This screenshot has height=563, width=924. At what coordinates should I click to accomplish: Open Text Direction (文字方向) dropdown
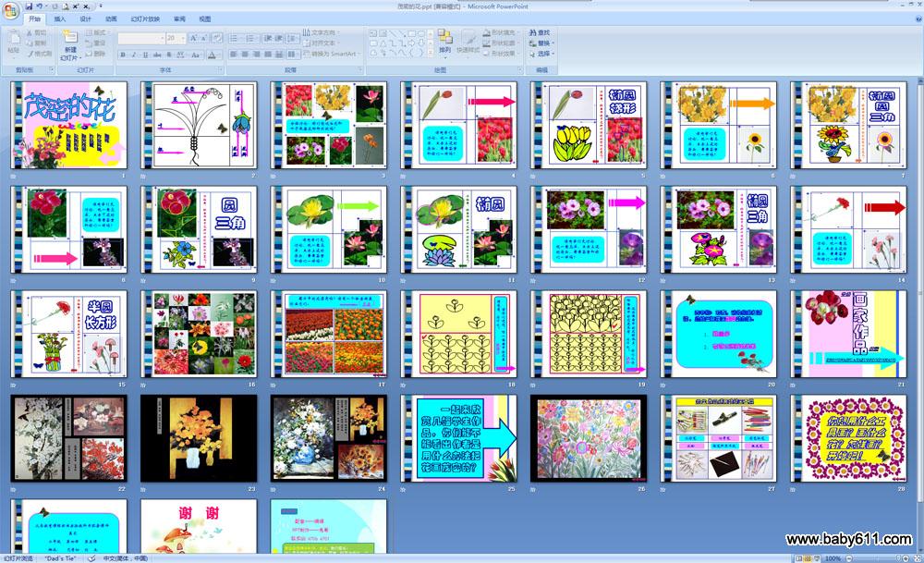point(321,32)
